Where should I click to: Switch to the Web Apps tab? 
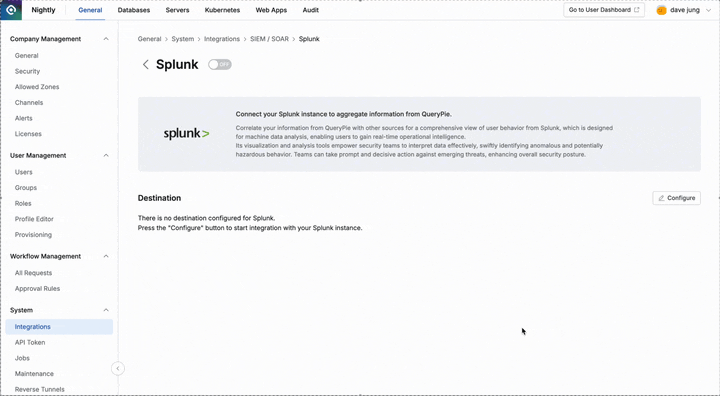tap(271, 10)
